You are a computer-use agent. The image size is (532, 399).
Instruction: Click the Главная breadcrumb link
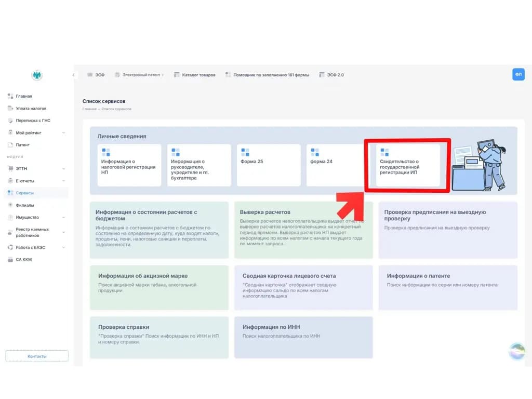pyautogui.click(x=89, y=109)
